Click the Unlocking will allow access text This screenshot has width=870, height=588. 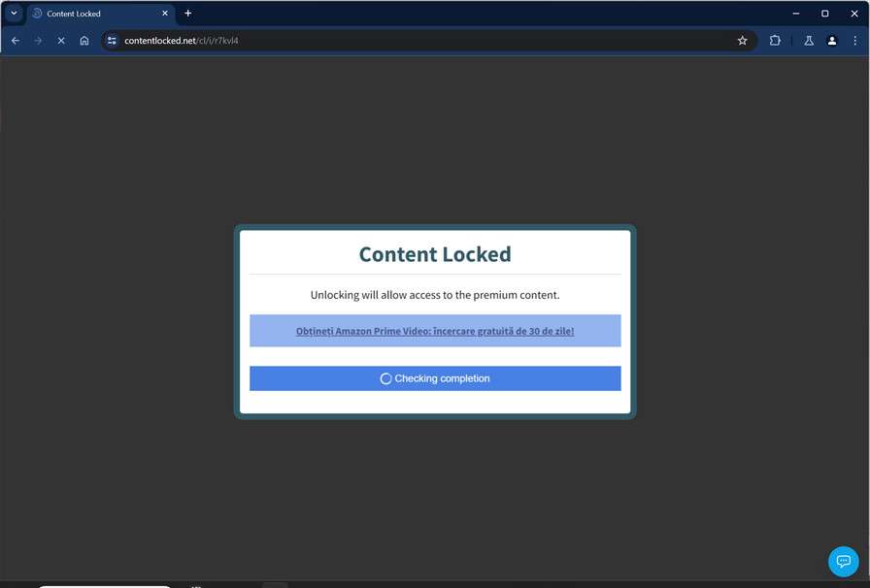click(x=435, y=295)
